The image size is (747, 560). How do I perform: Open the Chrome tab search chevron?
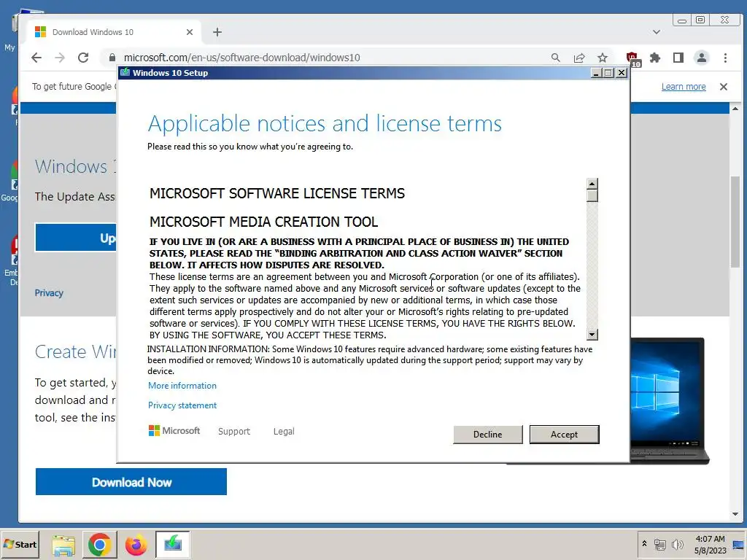(x=657, y=32)
